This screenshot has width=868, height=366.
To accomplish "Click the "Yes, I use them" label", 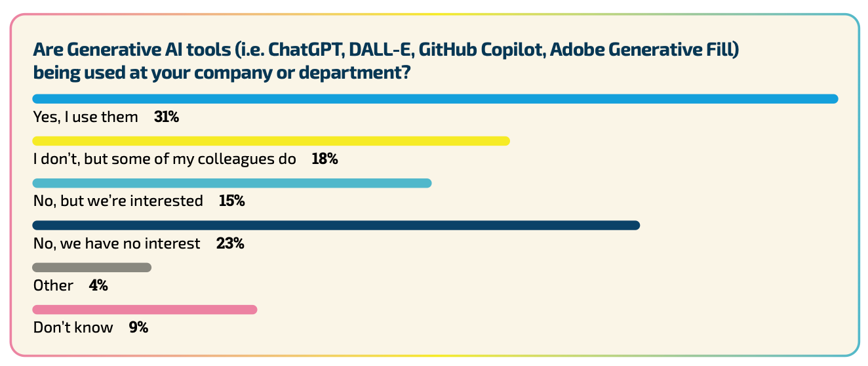I will pos(86,117).
